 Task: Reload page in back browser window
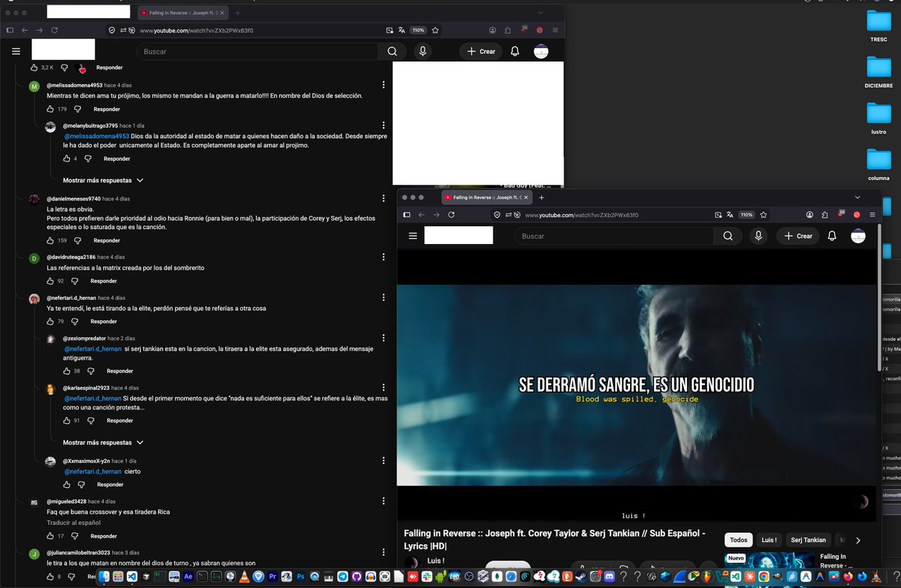pos(54,30)
